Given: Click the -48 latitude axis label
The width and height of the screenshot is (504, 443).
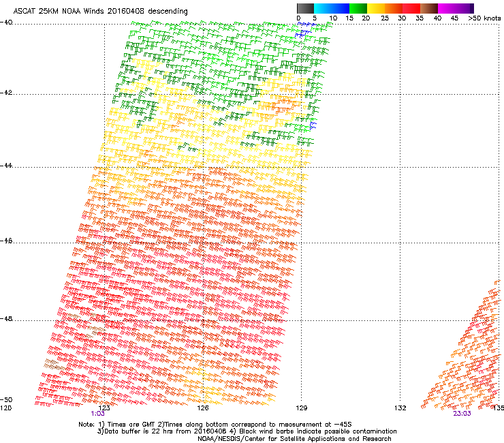Looking at the screenshot, I should click(6, 318).
